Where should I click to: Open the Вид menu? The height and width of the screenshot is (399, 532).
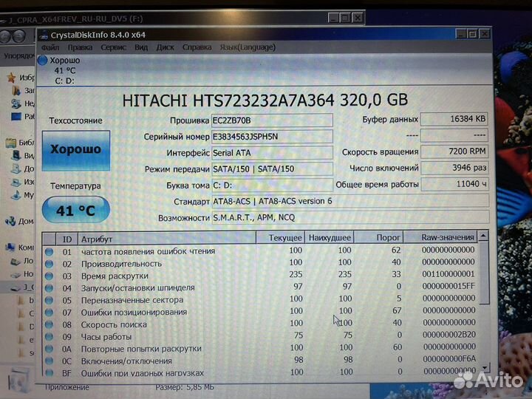point(141,47)
